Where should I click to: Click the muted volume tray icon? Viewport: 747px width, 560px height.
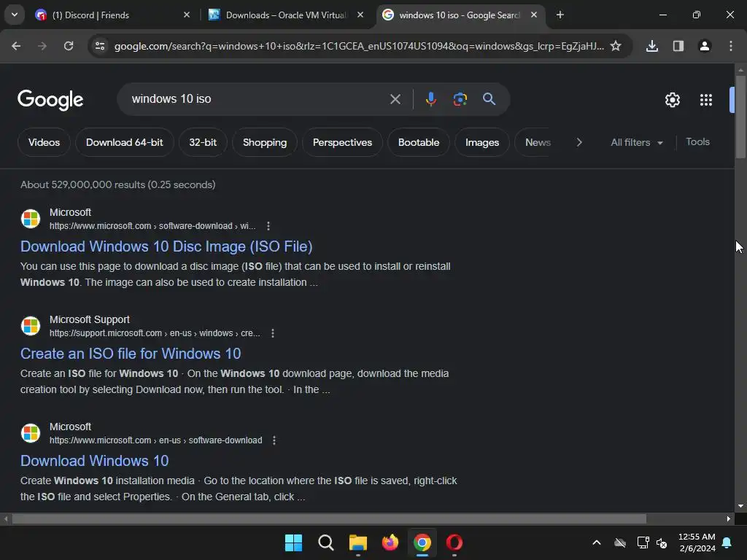(662, 542)
